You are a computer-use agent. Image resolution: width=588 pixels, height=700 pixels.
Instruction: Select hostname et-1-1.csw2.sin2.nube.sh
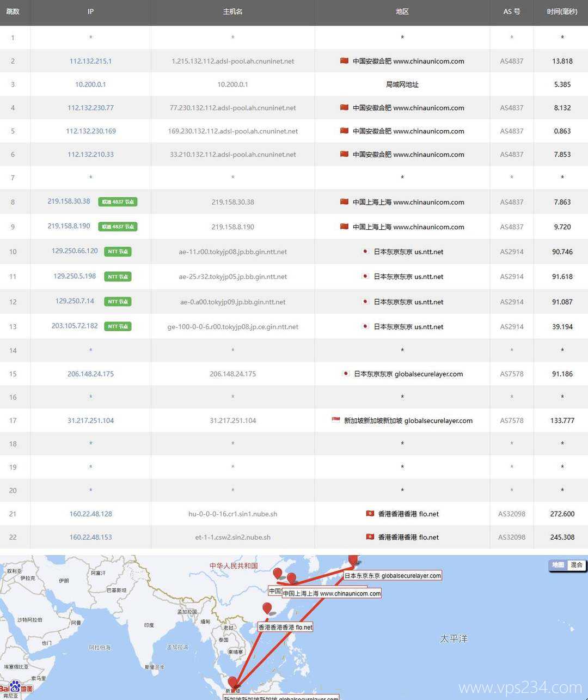232,538
